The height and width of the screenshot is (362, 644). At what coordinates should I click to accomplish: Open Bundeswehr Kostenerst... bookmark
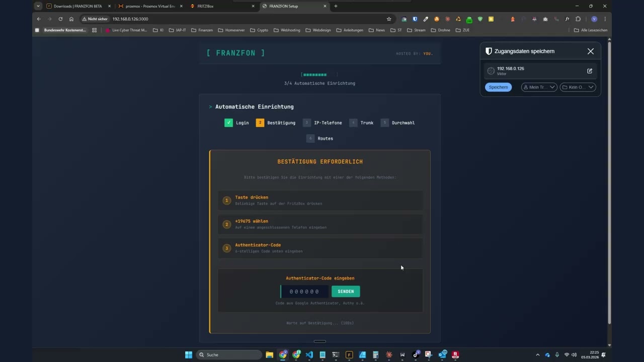pos(60,30)
